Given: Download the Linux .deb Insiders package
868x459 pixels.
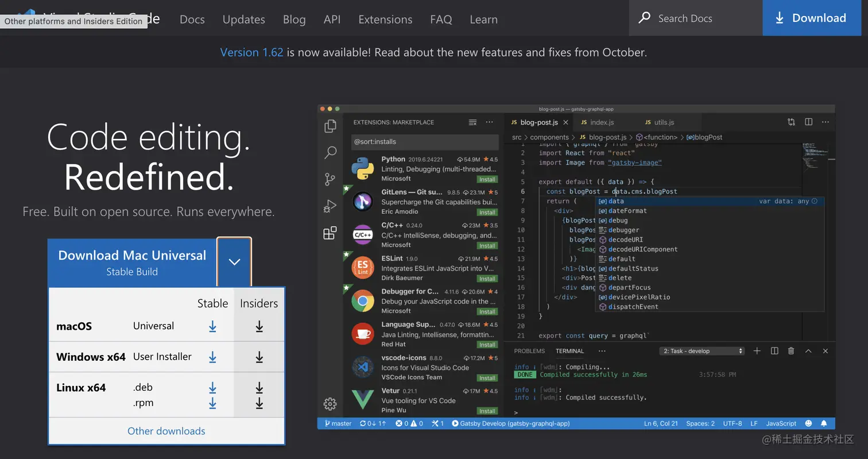Looking at the screenshot, I should click(x=259, y=388).
